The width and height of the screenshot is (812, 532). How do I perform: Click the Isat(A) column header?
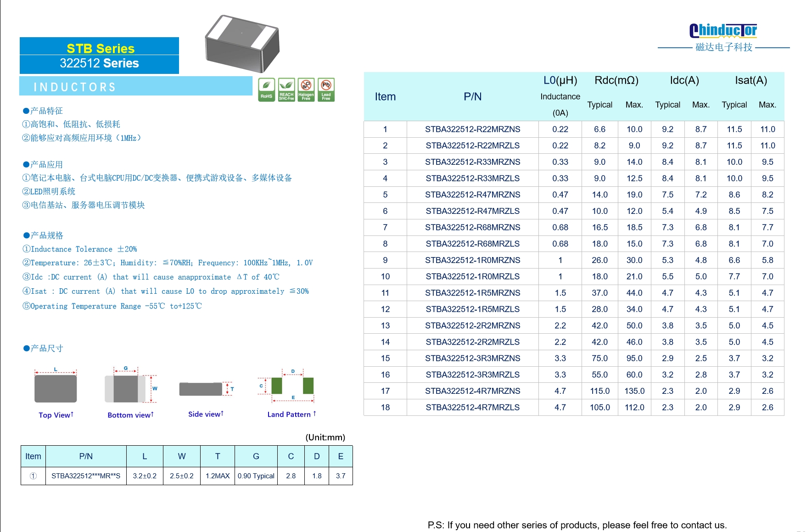pyautogui.click(x=751, y=81)
